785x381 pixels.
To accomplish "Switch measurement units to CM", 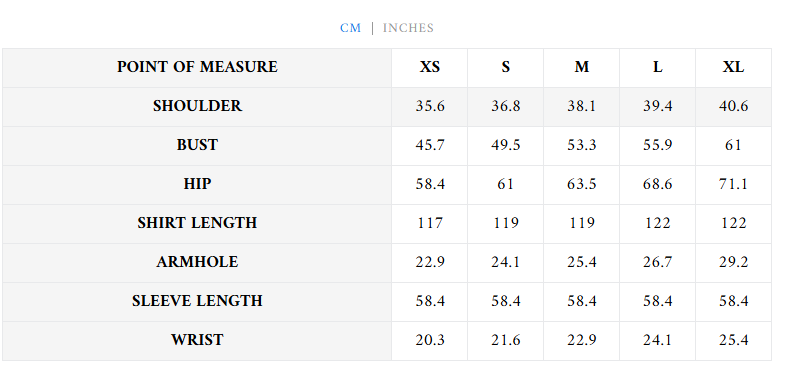I will pos(350,28).
